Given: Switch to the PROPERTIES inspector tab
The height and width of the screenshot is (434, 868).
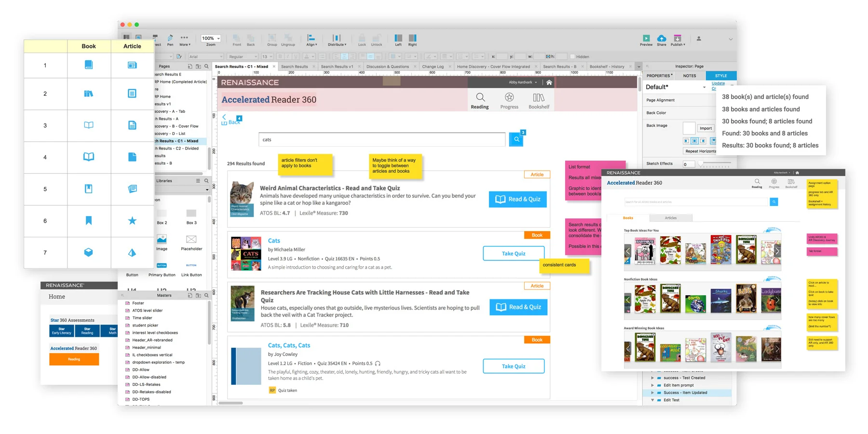Looking at the screenshot, I should [x=659, y=76].
